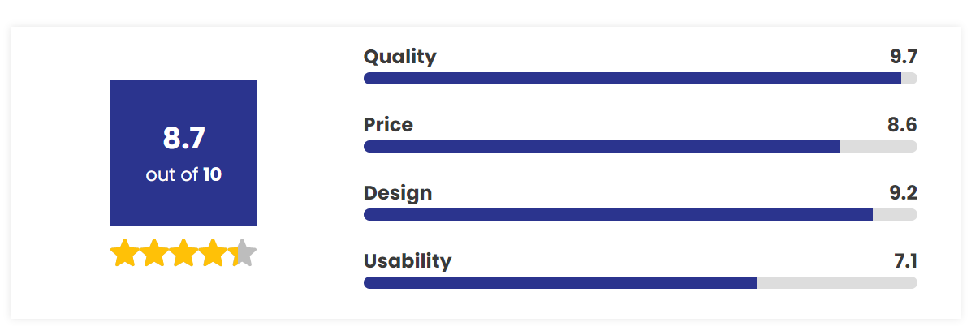Click the filled blue part of Quality bar

(632, 79)
